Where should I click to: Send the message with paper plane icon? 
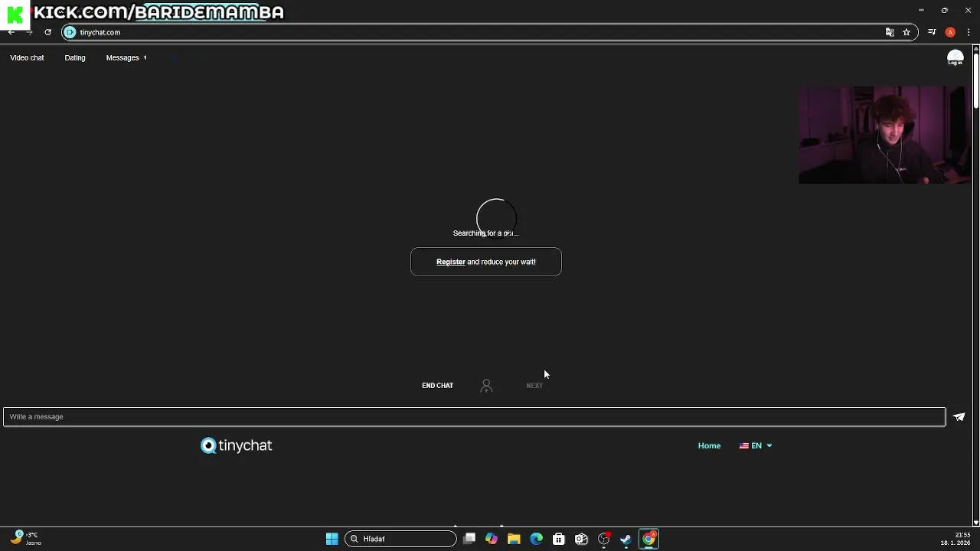click(x=959, y=417)
